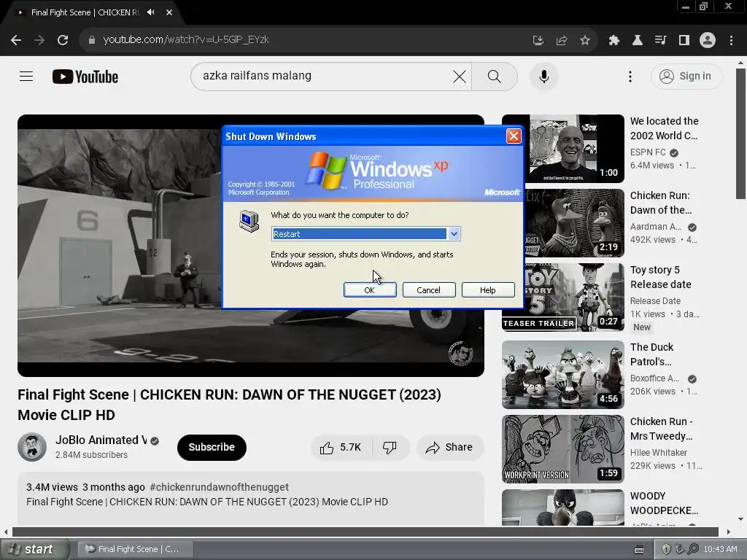Screen dimensions: 747x560
Task: Click the Hilee Whitaker channel name
Action: tap(659, 453)
